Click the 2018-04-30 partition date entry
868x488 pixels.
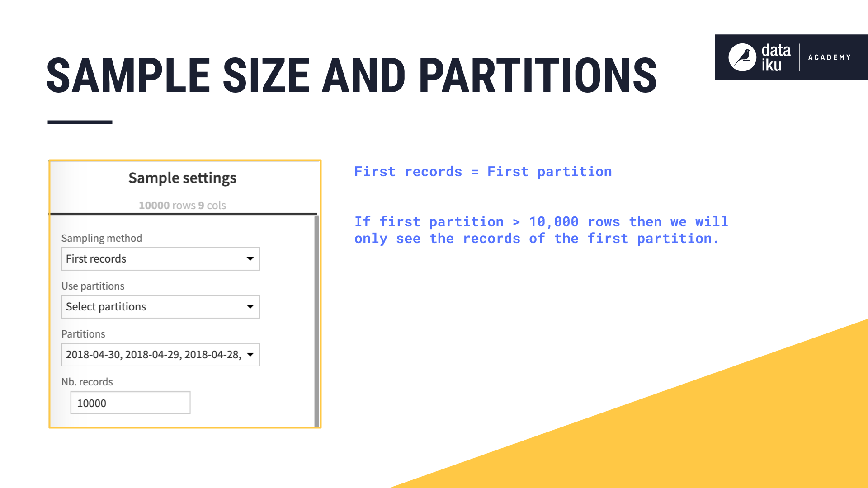(92, 355)
